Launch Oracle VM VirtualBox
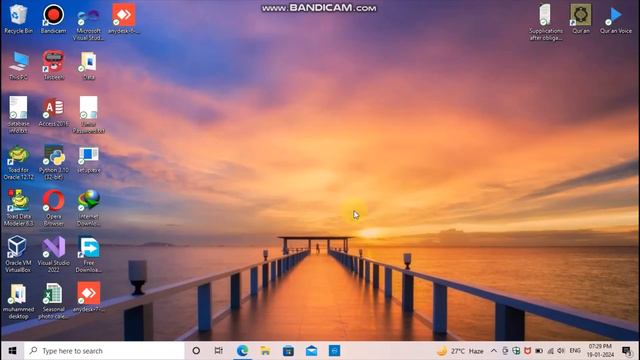Viewport: 640px width, 360px height. pyautogui.click(x=18, y=254)
